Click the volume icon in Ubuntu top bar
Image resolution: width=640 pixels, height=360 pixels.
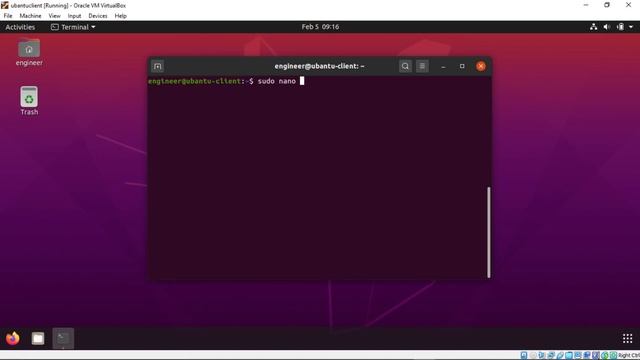pyautogui.click(x=607, y=27)
